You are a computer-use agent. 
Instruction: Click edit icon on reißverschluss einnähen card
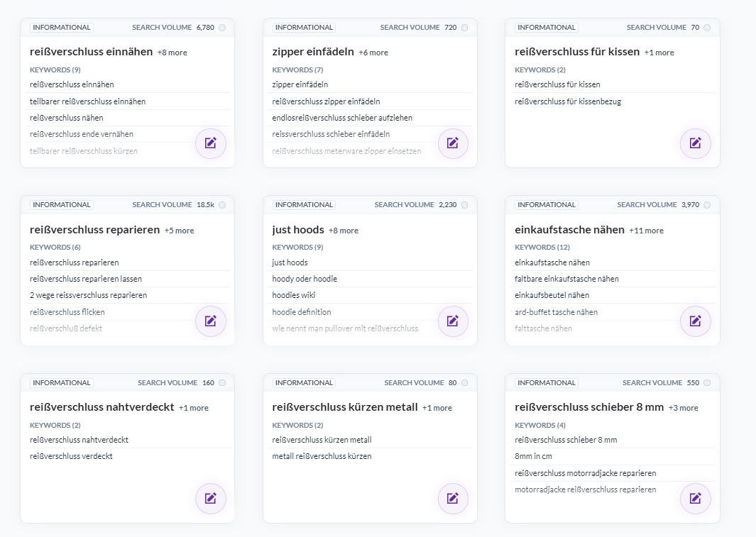tap(211, 143)
